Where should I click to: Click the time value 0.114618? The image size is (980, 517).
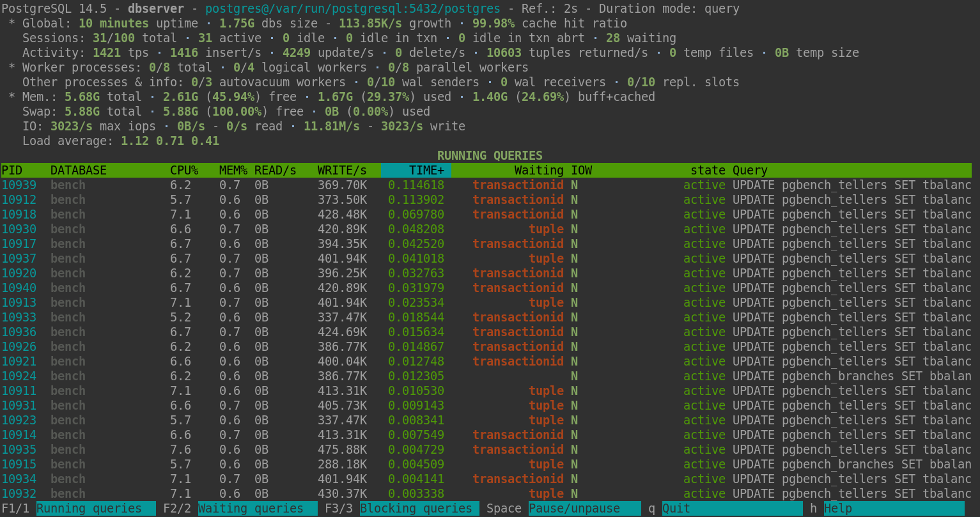pyautogui.click(x=416, y=185)
